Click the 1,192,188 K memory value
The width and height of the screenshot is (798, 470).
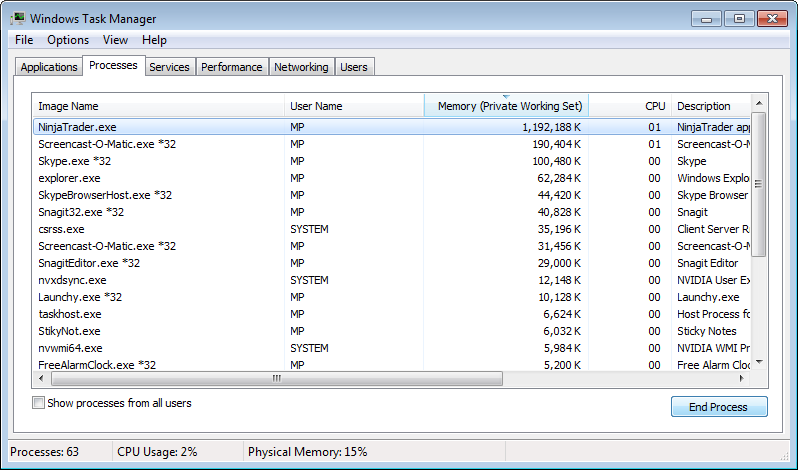pos(552,127)
